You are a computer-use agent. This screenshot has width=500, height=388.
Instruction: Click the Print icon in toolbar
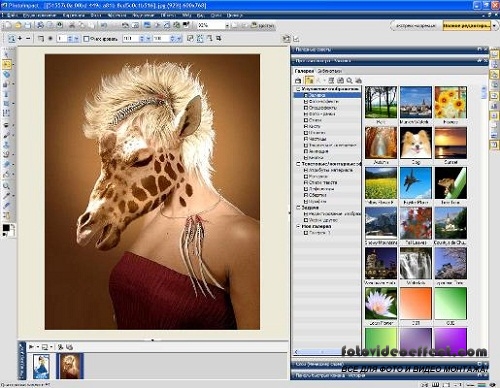pos(40,25)
